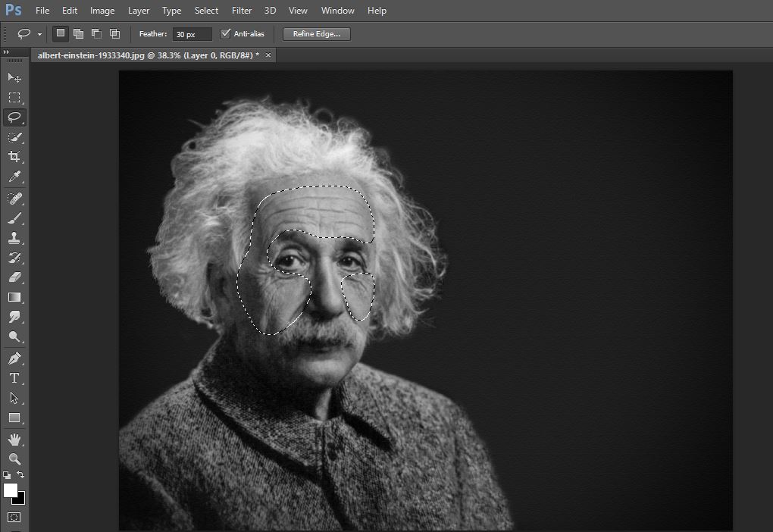The width and height of the screenshot is (773, 532).
Task: Expand the collapsed tools panel arrows
Action: (7, 52)
